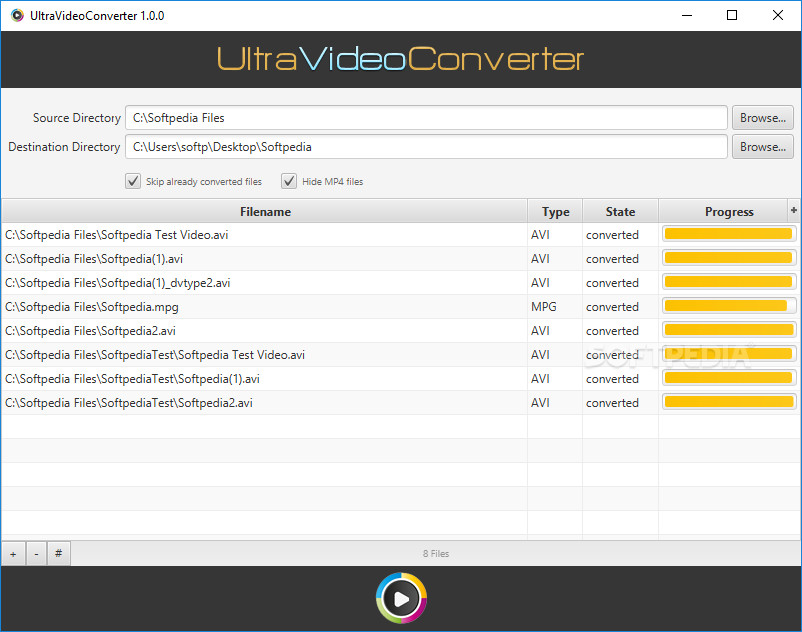This screenshot has height=632, width=802.
Task: Open the column chooser plus icon
Action: coord(794,210)
